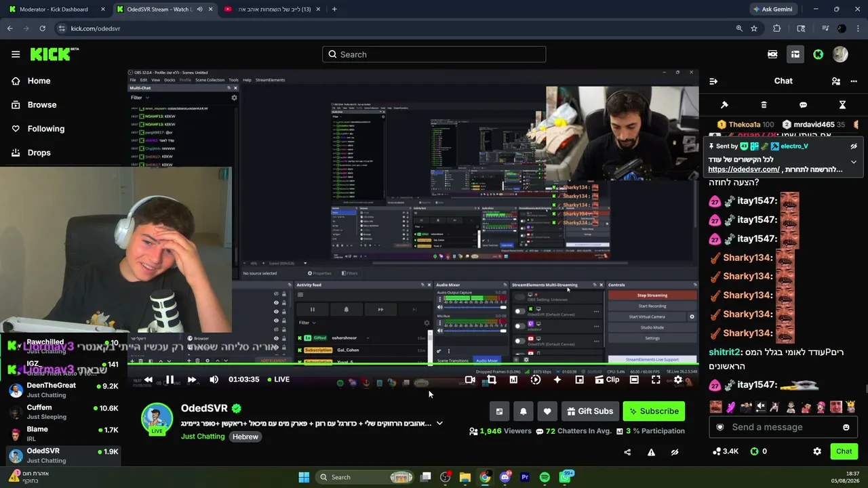This screenshot has width=868, height=488.
Task: Toggle theater mode in the player
Action: tap(634, 380)
